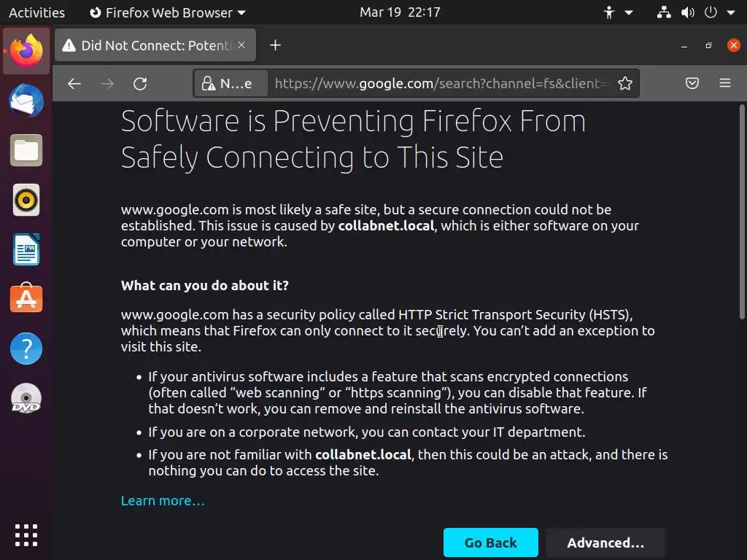Open the Activities overview
Screen dimensions: 747x560
point(36,12)
